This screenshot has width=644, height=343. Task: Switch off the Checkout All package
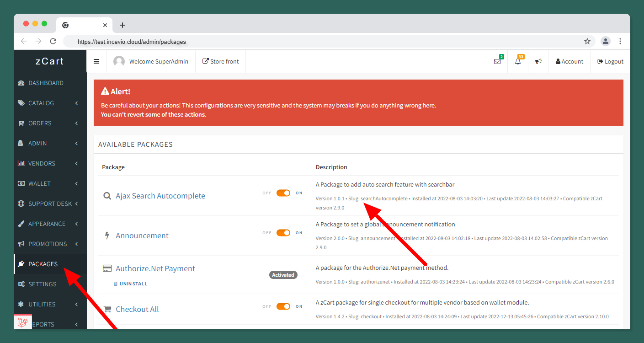click(283, 306)
